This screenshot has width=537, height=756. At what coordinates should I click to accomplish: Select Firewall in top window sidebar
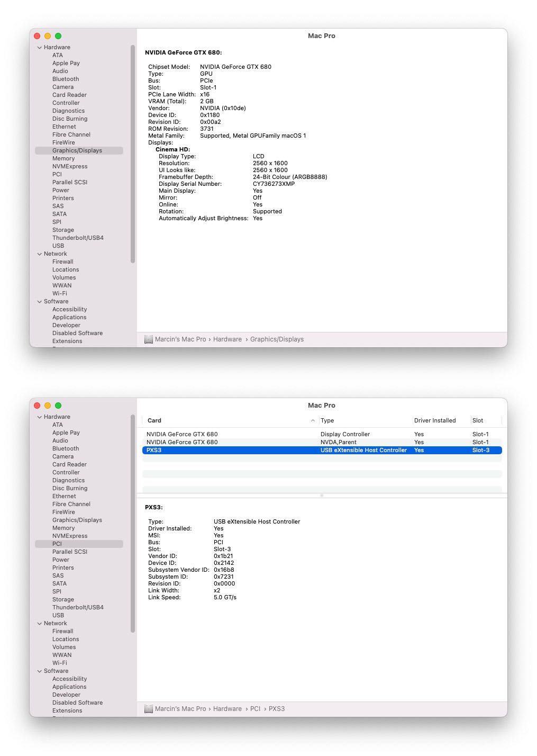[x=63, y=262]
